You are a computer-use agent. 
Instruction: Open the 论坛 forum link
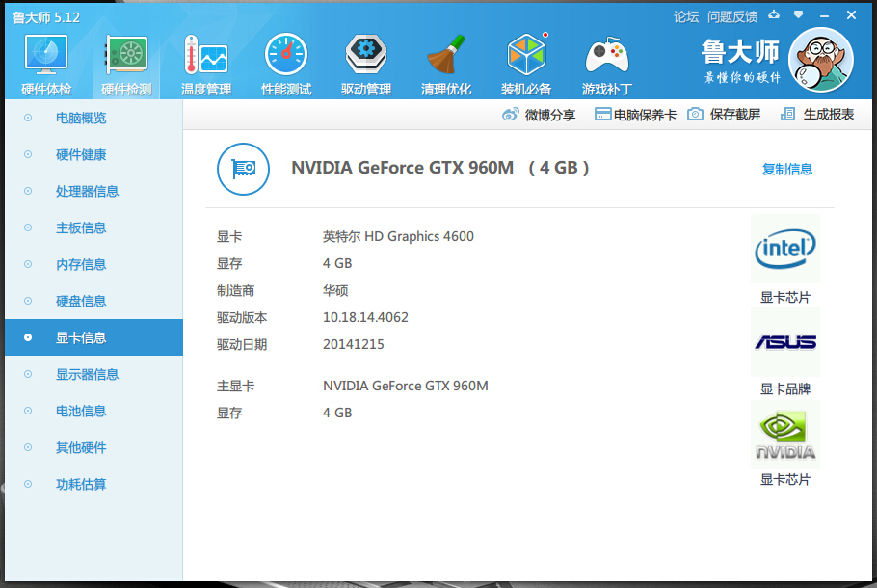click(686, 17)
